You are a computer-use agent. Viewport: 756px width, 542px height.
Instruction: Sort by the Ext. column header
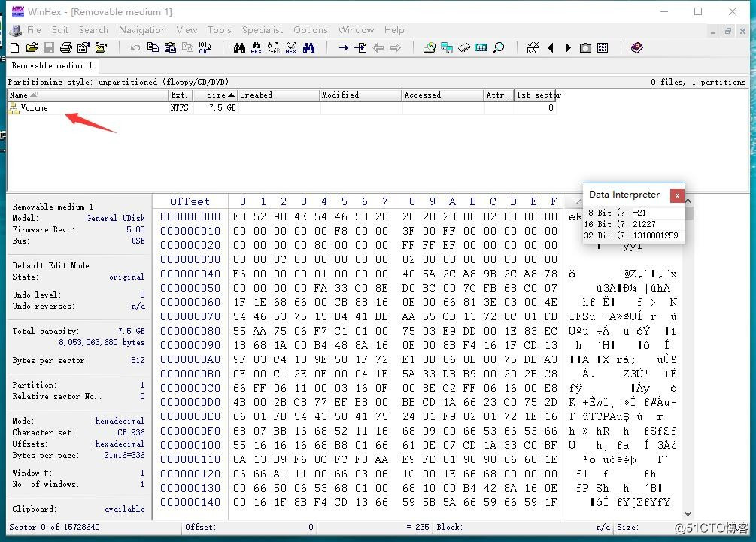pos(181,95)
